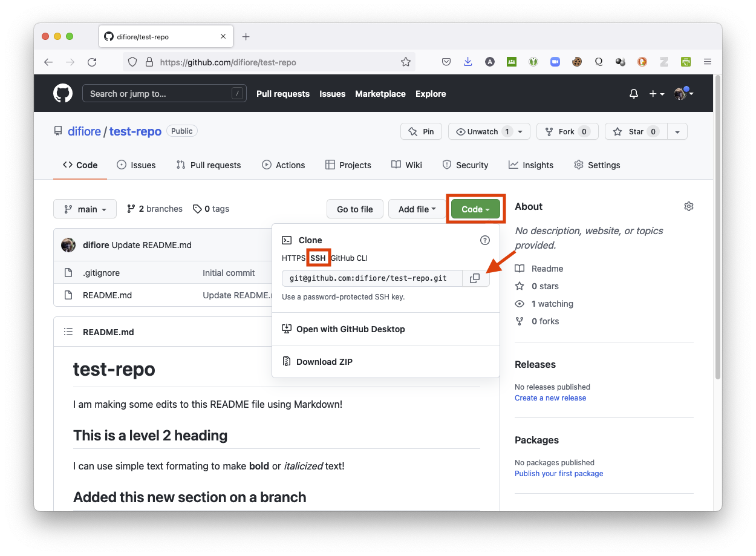The height and width of the screenshot is (556, 756).
Task: Click the clone help question mark icon
Action: [484, 240]
